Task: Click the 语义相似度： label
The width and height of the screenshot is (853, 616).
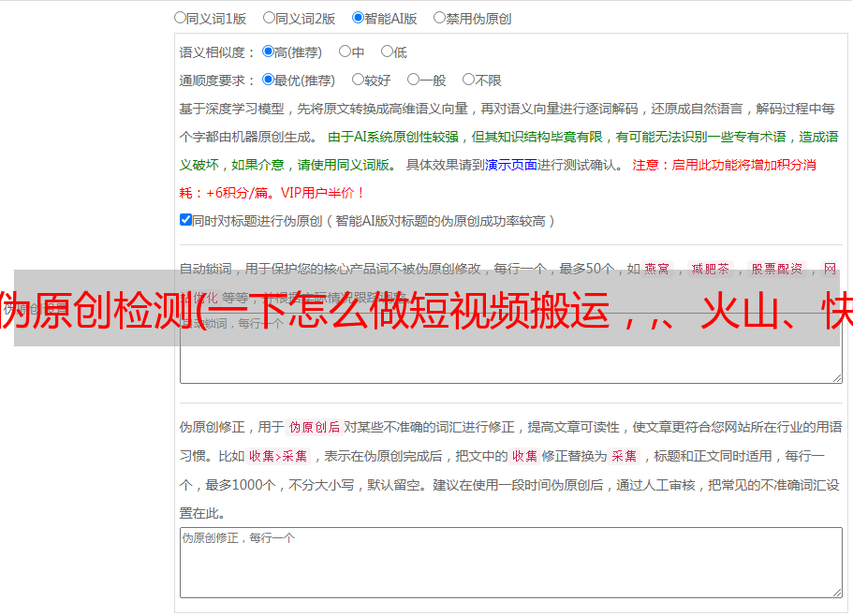Action: click(x=217, y=52)
